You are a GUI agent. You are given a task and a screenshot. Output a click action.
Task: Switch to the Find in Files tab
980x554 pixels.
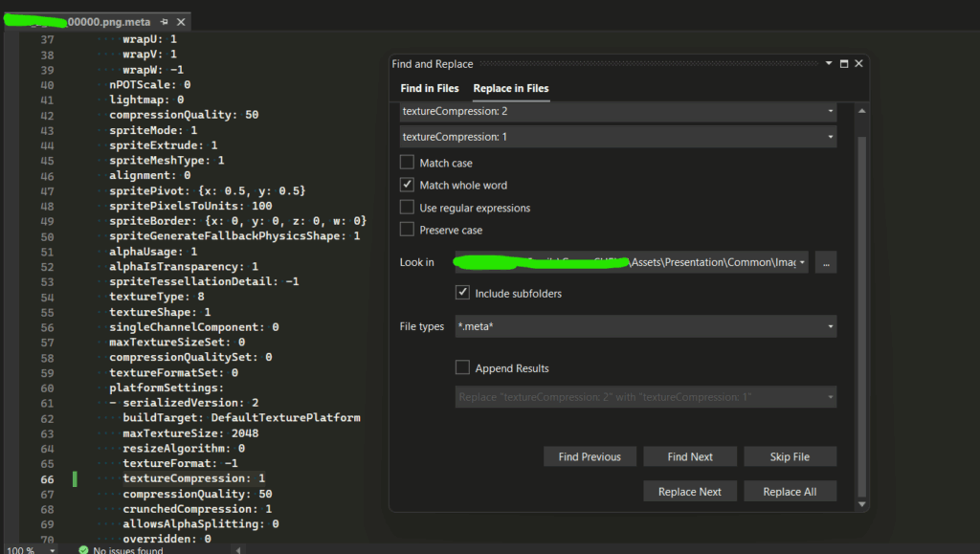[430, 89]
